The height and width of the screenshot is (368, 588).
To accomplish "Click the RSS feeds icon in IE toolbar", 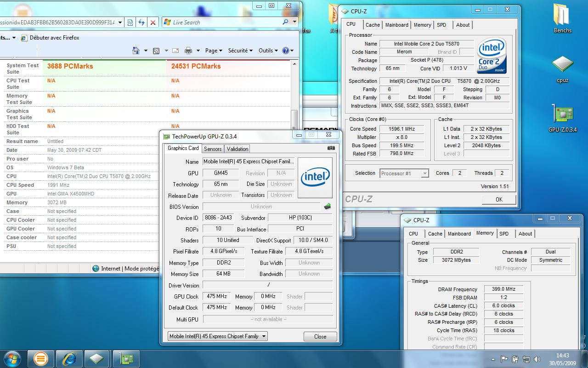I will [x=156, y=51].
